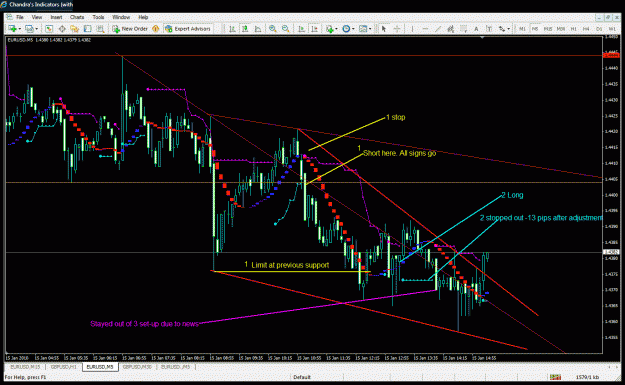This screenshot has height=385, width=625.
Task: Click the Default profile in status bar
Action: tap(302, 377)
